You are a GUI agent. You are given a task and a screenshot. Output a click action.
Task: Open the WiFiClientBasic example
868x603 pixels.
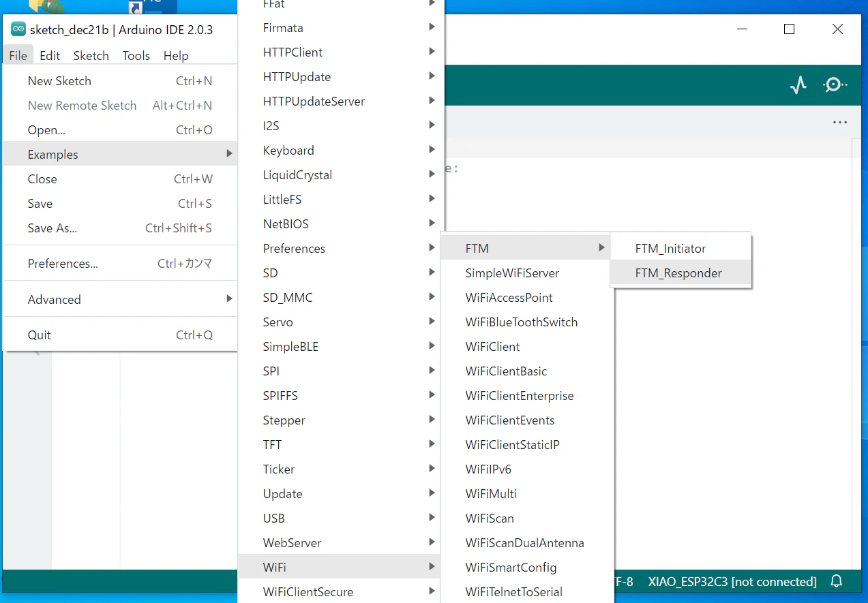526,371
